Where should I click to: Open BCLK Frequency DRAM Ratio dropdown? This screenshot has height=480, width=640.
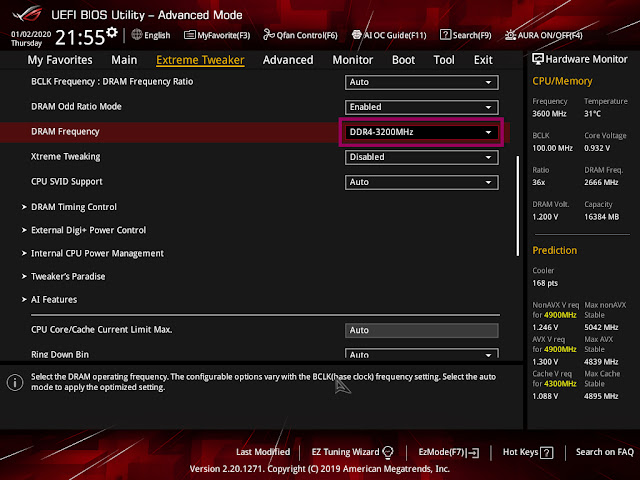click(x=421, y=82)
